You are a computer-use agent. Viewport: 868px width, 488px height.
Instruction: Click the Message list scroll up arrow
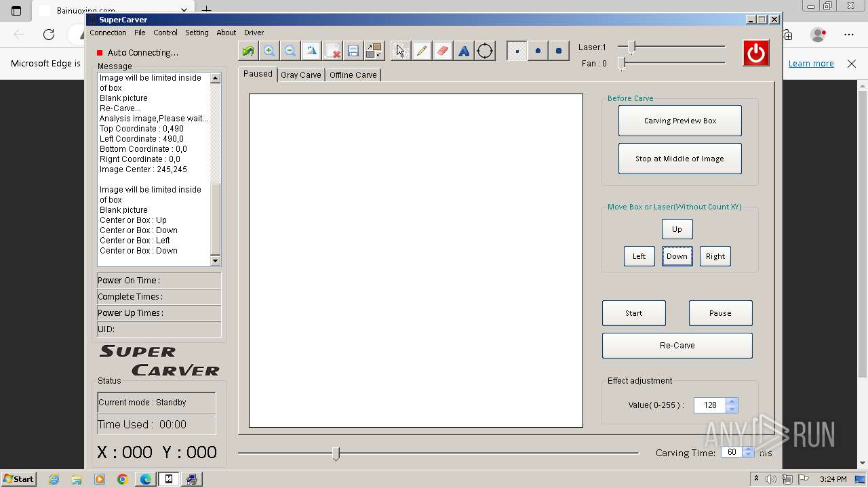(x=216, y=78)
